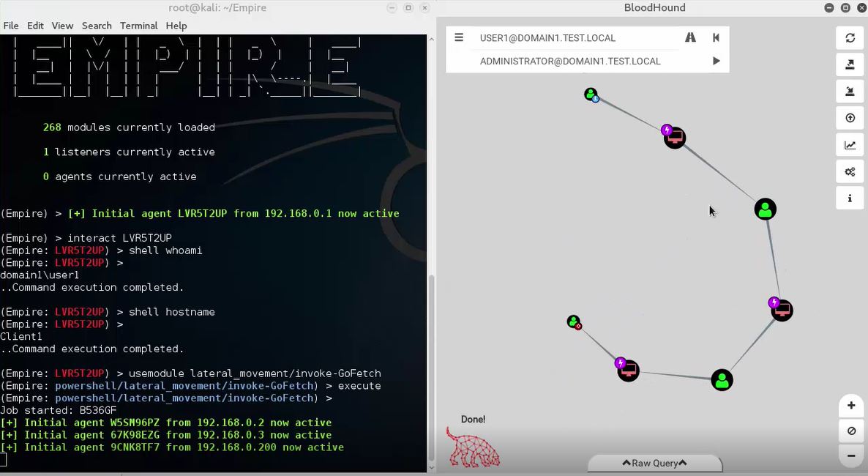Image resolution: width=868 pixels, height=476 pixels.
Task: Click '1 listeners currently active' text
Action: (x=129, y=152)
